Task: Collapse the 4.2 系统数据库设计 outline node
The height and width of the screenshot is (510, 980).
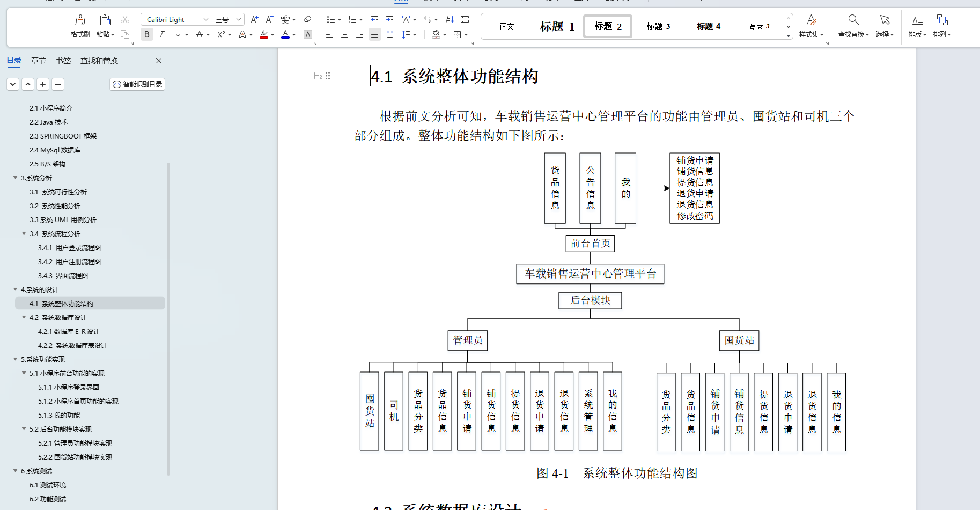Action: [24, 317]
